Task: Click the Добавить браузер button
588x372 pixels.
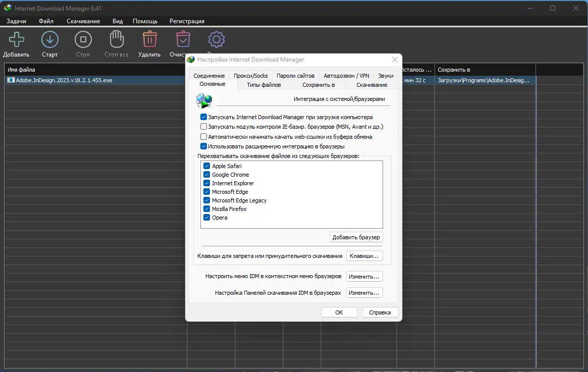Action: [356, 237]
